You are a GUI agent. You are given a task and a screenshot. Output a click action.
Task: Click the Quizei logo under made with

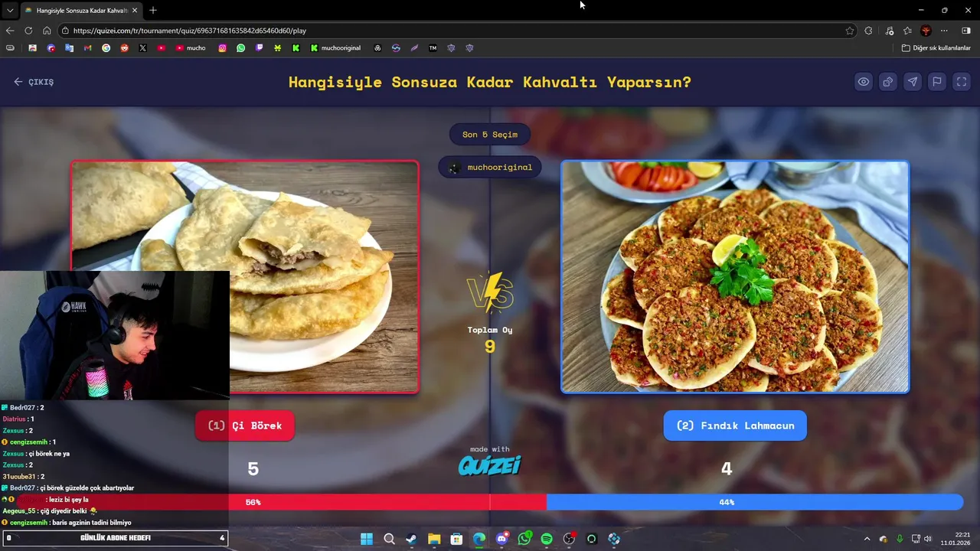(490, 465)
